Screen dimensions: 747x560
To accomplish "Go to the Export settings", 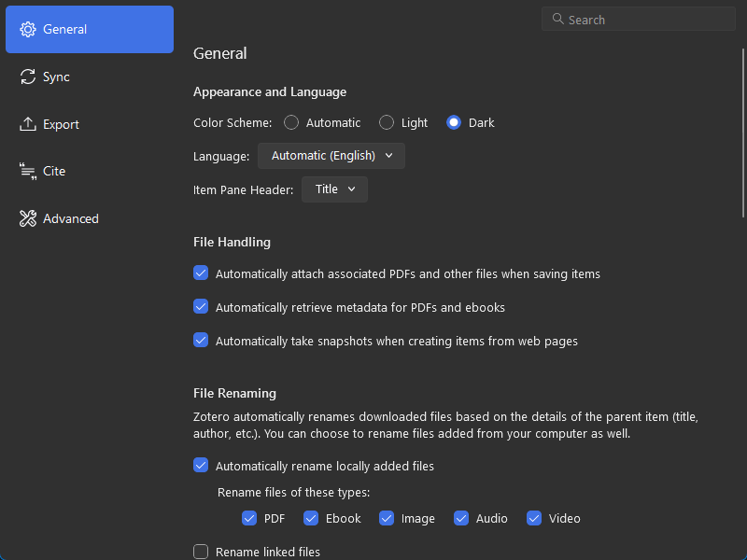I will point(90,124).
